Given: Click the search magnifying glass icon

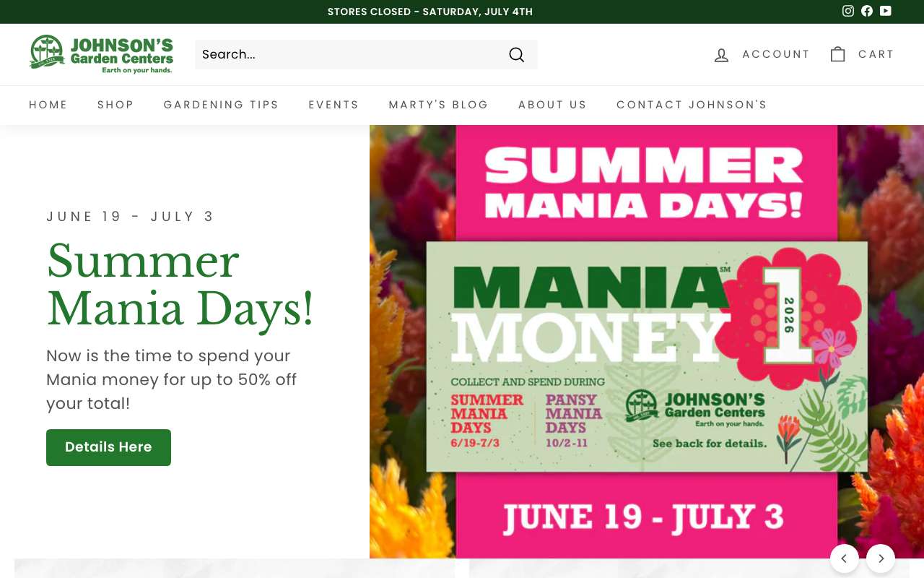Looking at the screenshot, I should (x=516, y=54).
